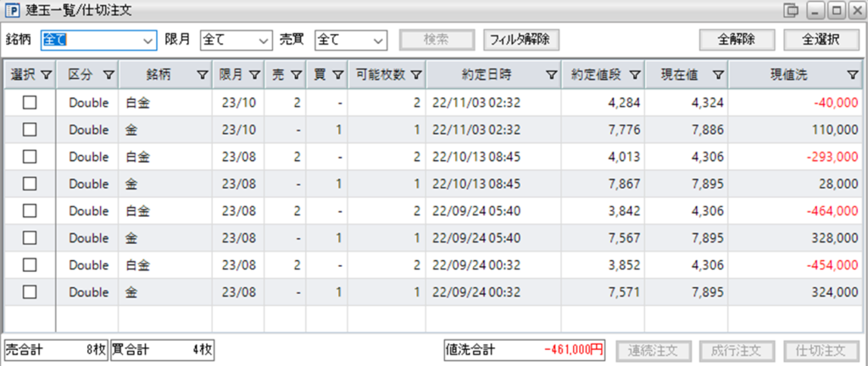The image size is (868, 366).
Task: Open the 銘柄 dropdown
Action: 99,41
